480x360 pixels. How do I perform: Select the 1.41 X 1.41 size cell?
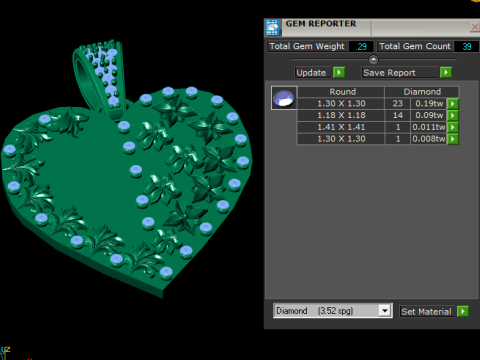tap(341, 127)
